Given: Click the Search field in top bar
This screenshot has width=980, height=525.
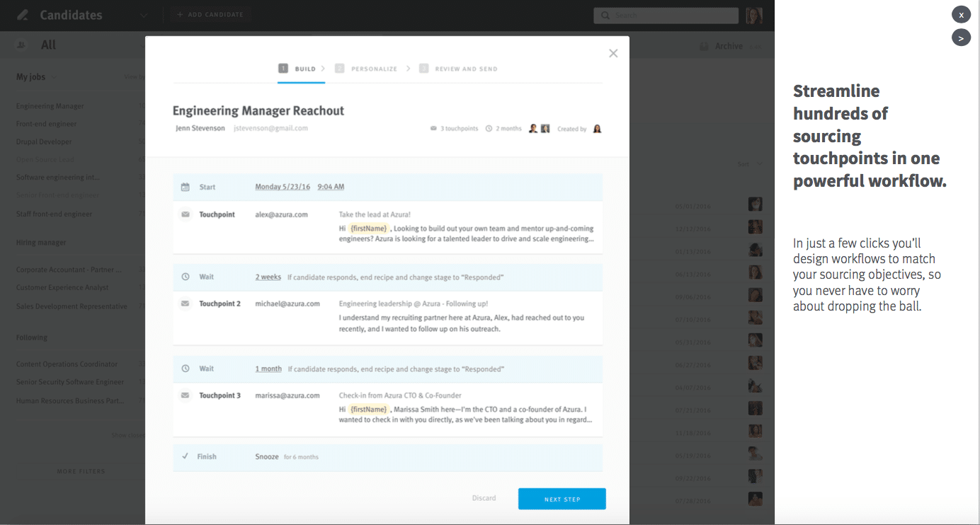Looking at the screenshot, I should [666, 15].
